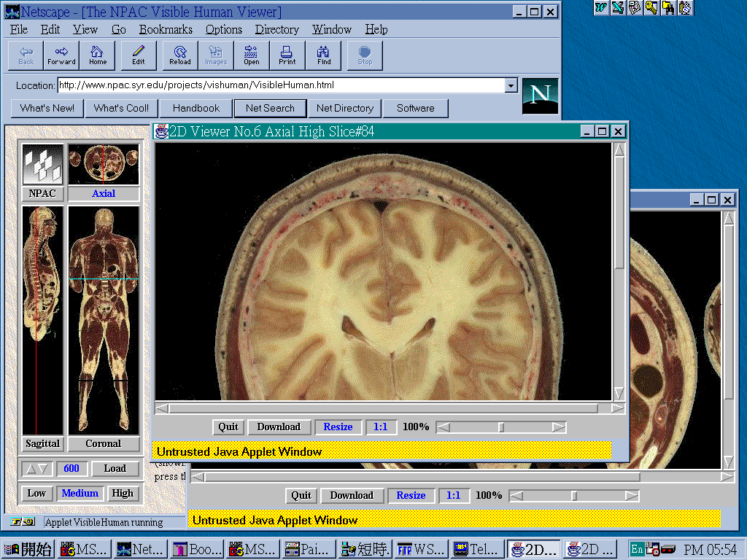Open the Bookmarks menu
Viewport: 747px width, 560px height.
click(x=166, y=29)
